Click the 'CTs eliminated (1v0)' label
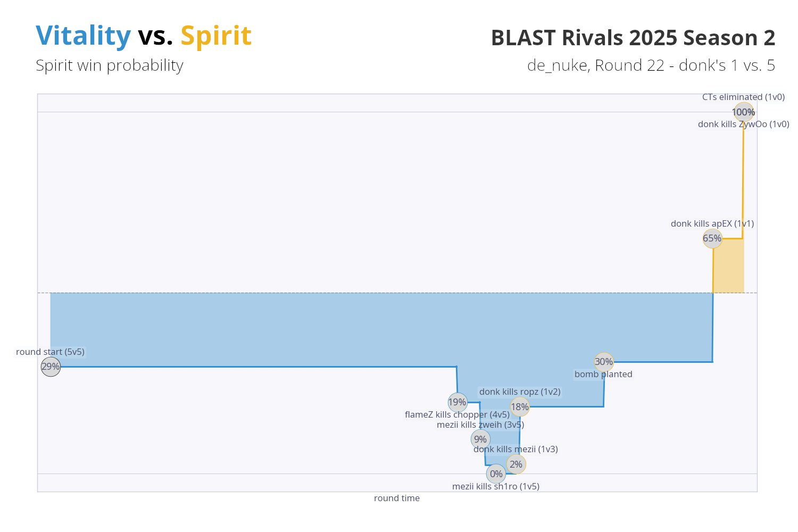 743,97
